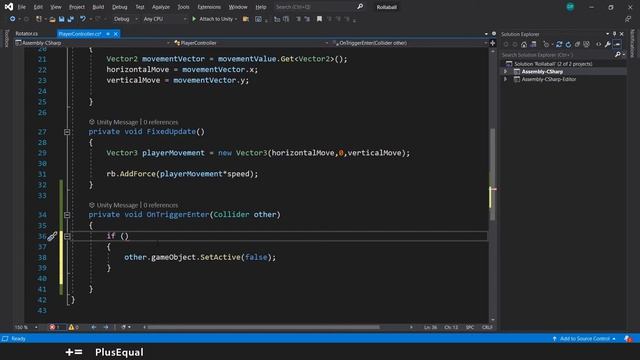Click the Solution Explorer search magnifier icon
Image resolution: width=640 pixels, height=360 pixels.
[618, 55]
